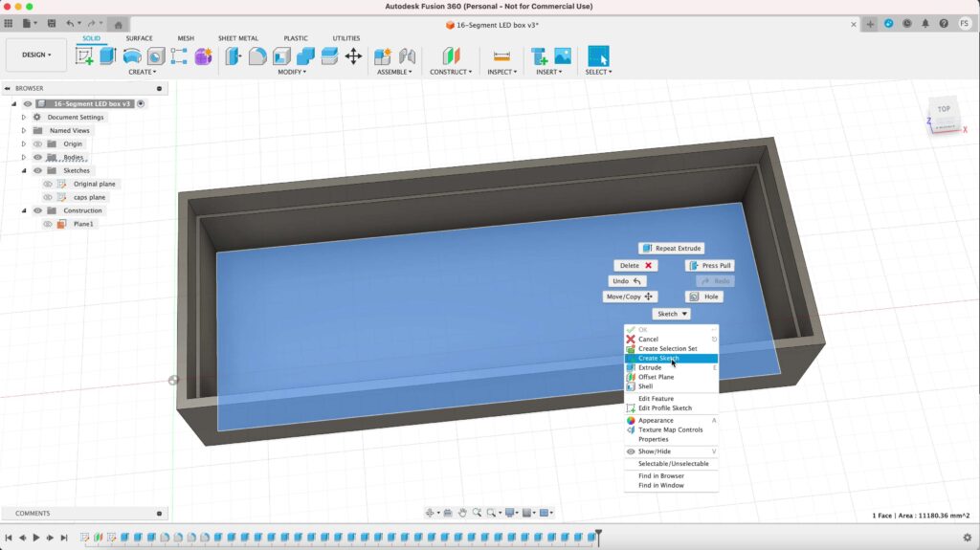
Task: Click the Measure icon under Inspect
Action: (501, 56)
